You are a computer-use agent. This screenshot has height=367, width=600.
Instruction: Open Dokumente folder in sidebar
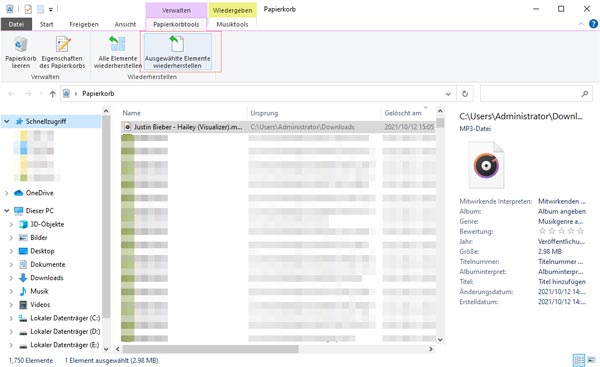click(x=47, y=264)
